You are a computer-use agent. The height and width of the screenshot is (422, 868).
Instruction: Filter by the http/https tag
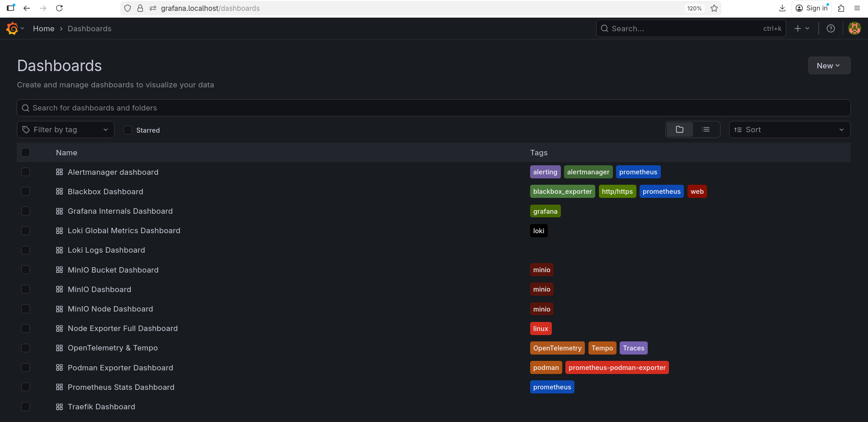[617, 192]
